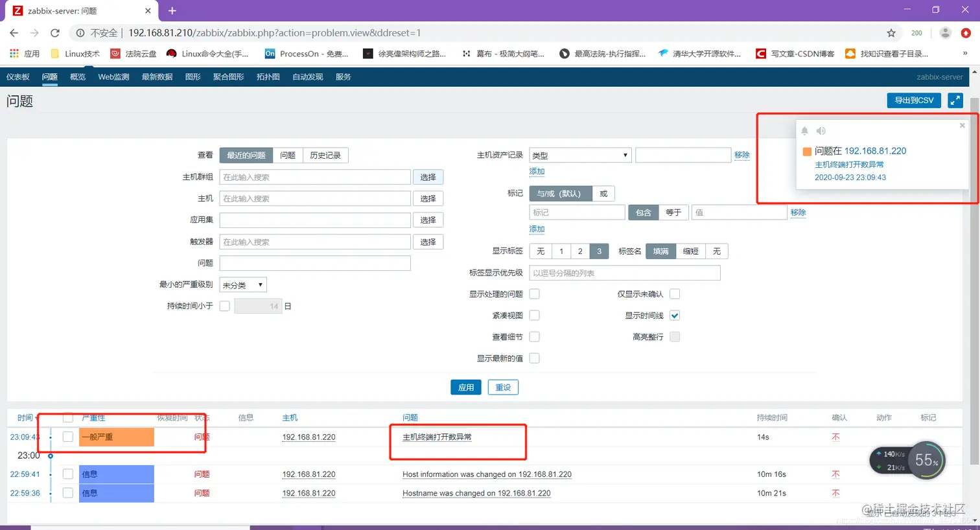Toggle fullscreen kiosk mode icon
The image size is (980, 530).
tap(955, 100)
